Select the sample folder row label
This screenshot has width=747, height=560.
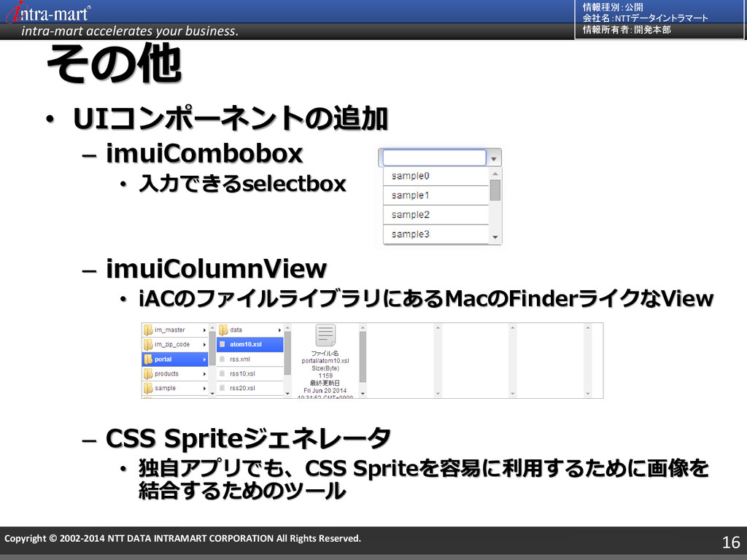[x=165, y=388]
